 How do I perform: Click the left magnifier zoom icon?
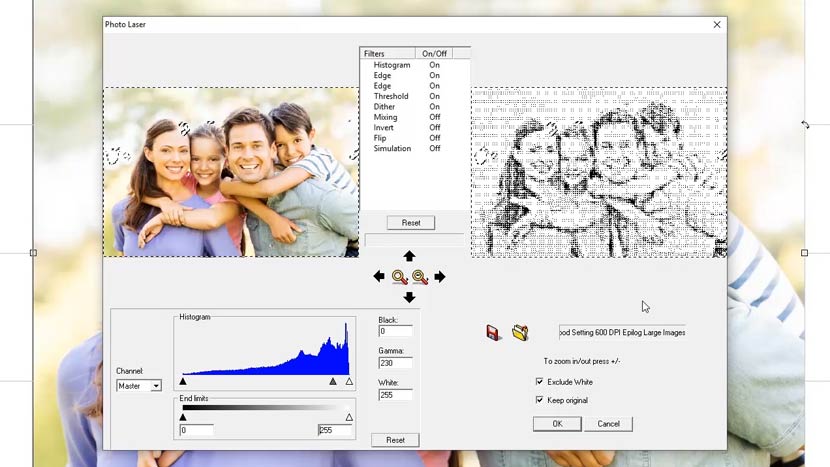coord(399,277)
